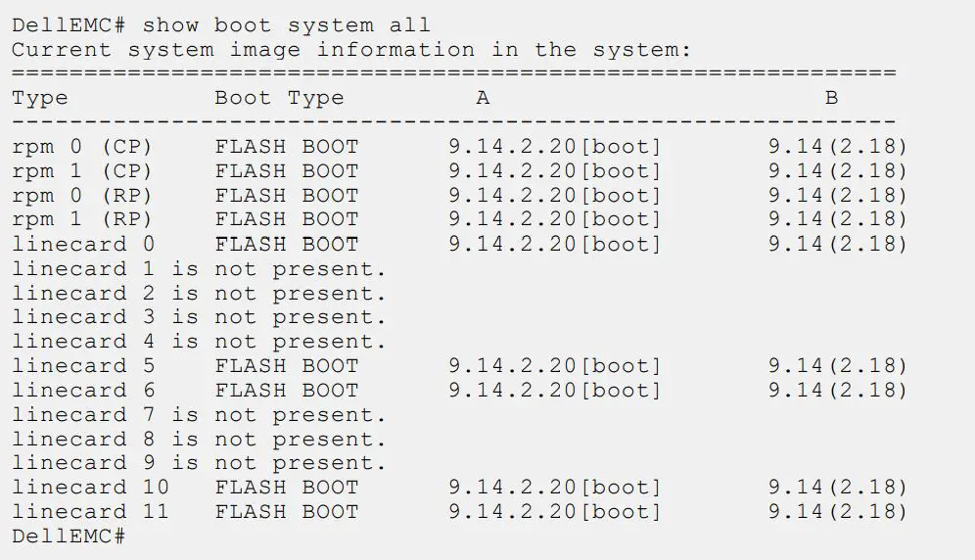Click FLASH BOOT in the linecard 6 row
The width and height of the screenshot is (975, 560).
point(287,391)
